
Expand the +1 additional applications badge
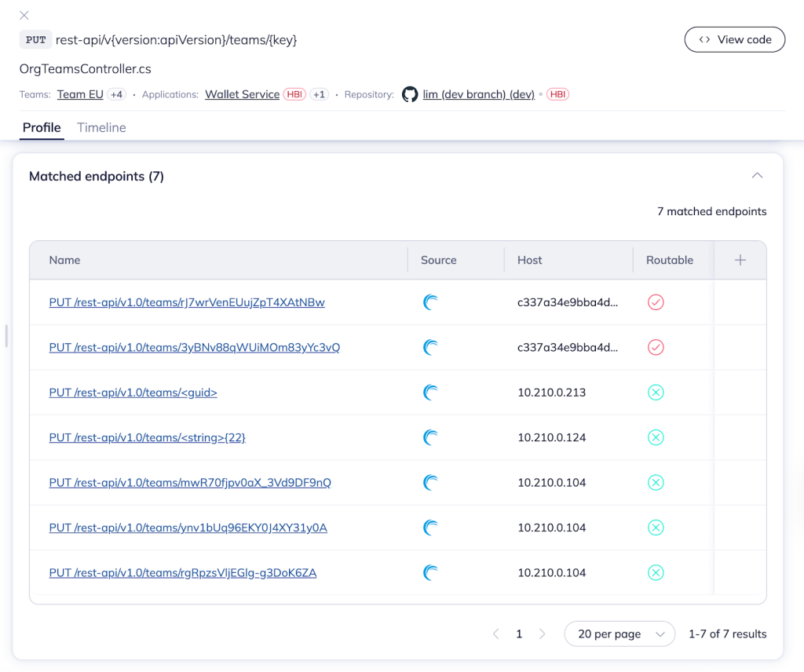click(x=319, y=94)
